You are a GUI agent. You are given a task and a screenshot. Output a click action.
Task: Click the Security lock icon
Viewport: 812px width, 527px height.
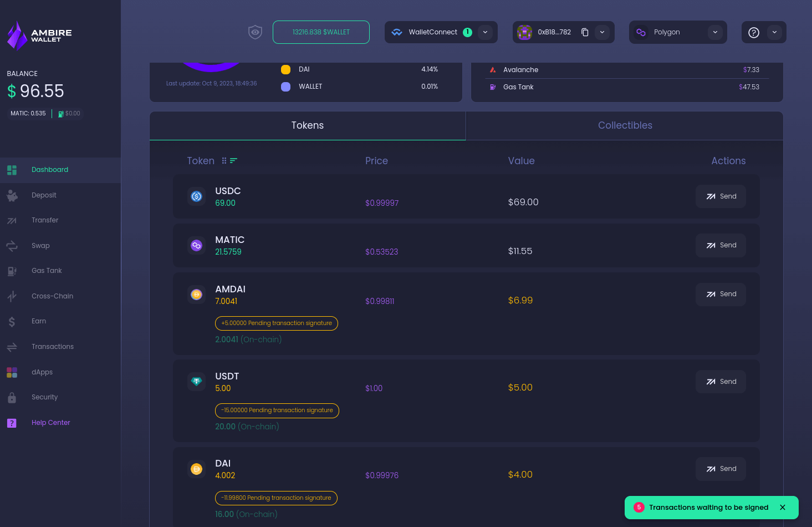point(12,397)
